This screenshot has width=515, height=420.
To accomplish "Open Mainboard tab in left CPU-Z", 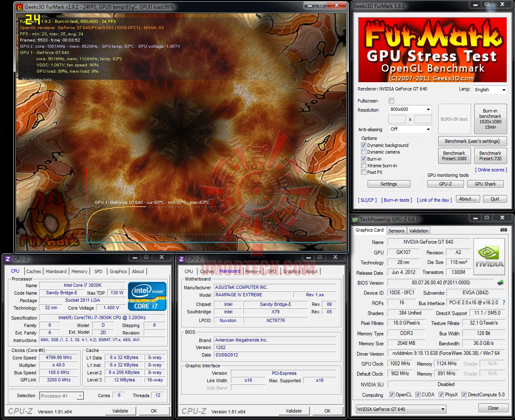I will pos(56,271).
